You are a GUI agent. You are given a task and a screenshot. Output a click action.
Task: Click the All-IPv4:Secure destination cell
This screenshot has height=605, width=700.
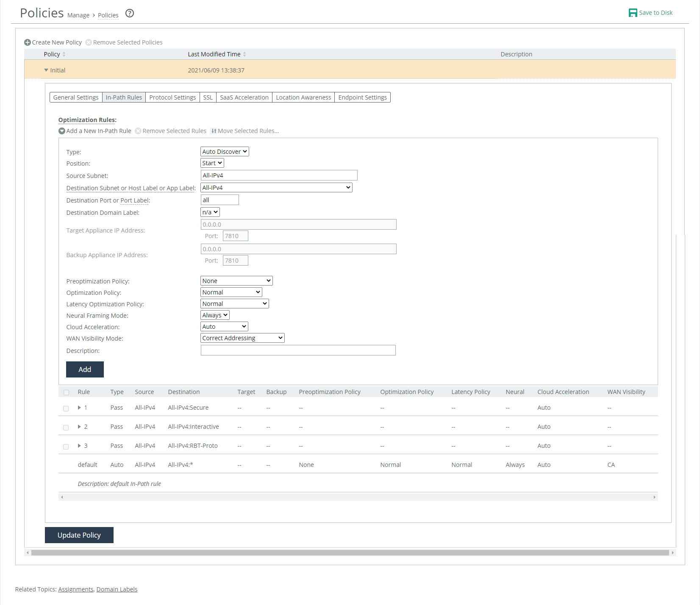tap(188, 408)
